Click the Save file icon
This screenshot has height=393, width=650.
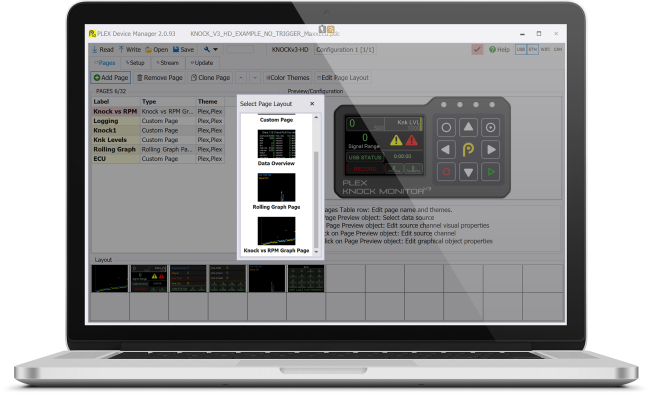pyautogui.click(x=176, y=49)
